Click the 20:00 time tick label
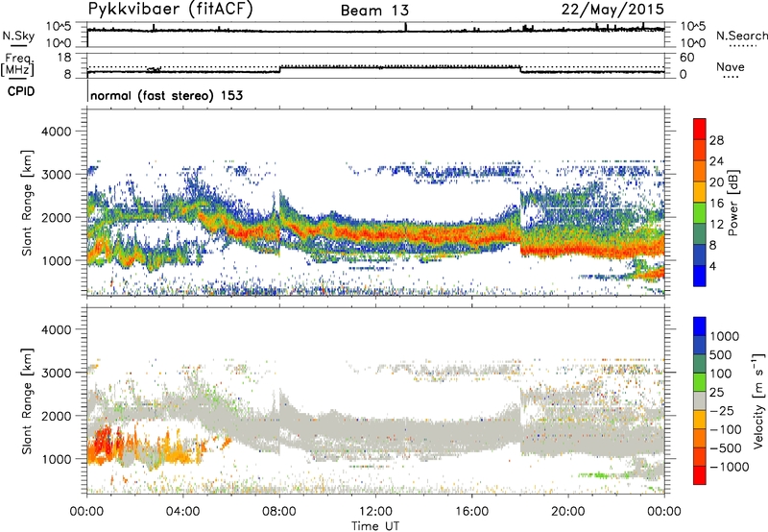Image resolution: width=768 pixels, height=532 pixels. pos(567,512)
